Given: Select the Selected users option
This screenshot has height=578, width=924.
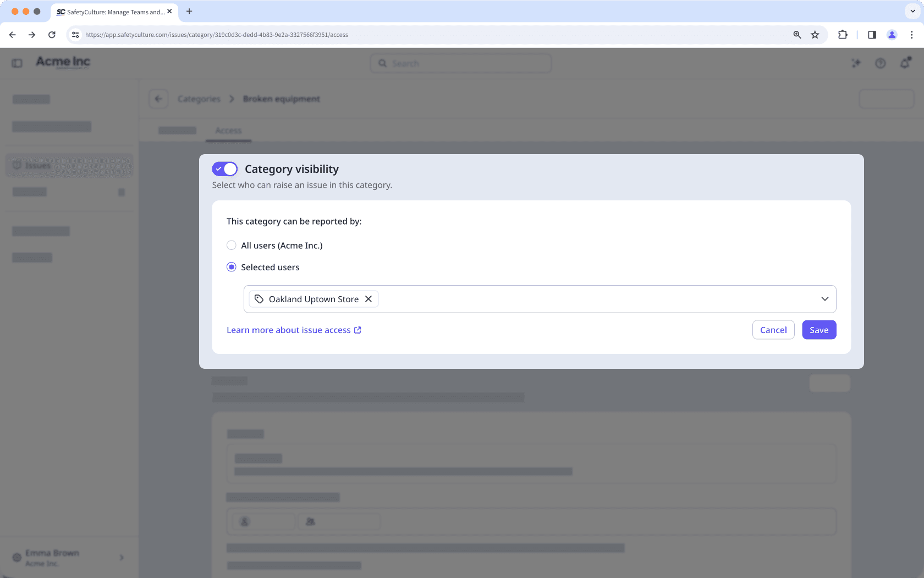Looking at the screenshot, I should coord(231,266).
